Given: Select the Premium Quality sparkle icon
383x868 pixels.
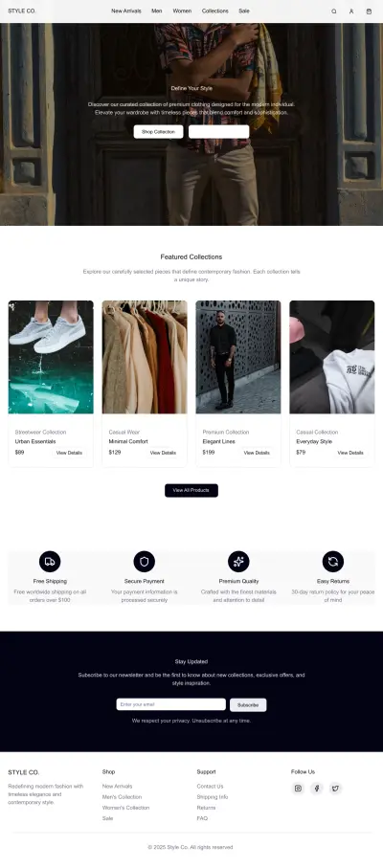Looking at the screenshot, I should click(238, 562).
